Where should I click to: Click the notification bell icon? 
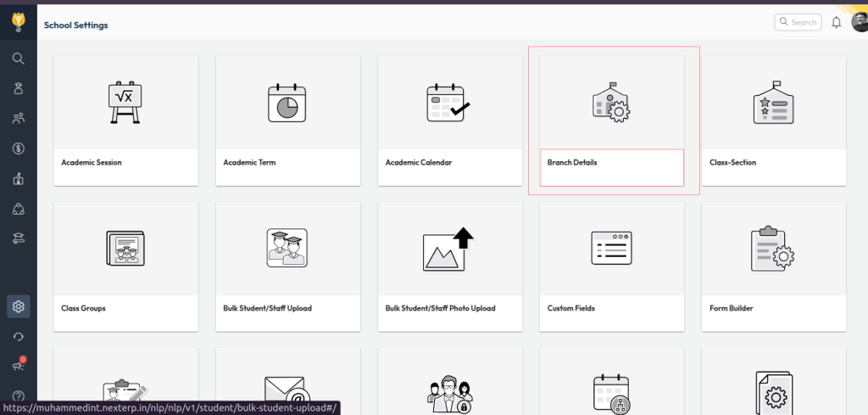pos(837,23)
